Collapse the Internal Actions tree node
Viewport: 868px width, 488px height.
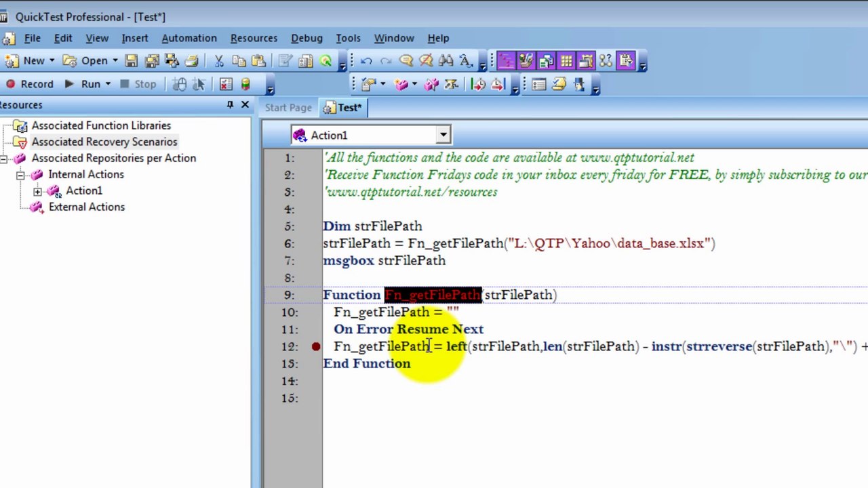(20, 174)
